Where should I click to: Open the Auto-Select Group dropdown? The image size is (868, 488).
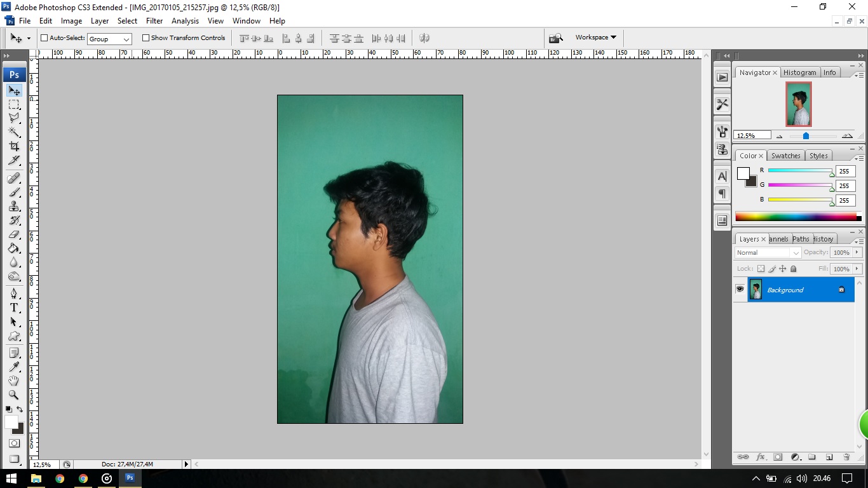(x=109, y=38)
